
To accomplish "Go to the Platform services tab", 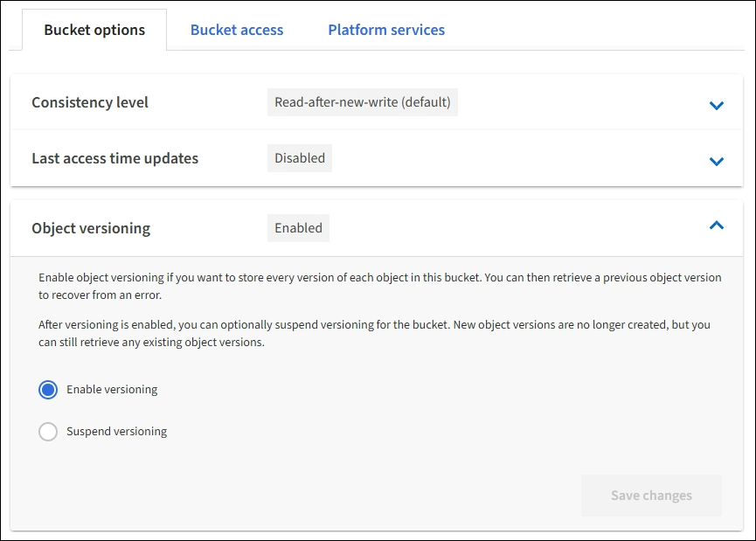I will coord(386,30).
